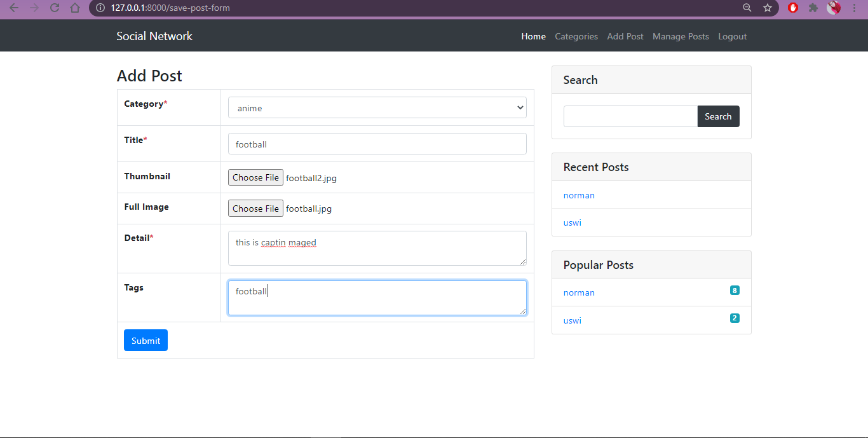Viewport: 868px width, 438px height.
Task: Open the norman post from Recent Posts
Action: 579,195
